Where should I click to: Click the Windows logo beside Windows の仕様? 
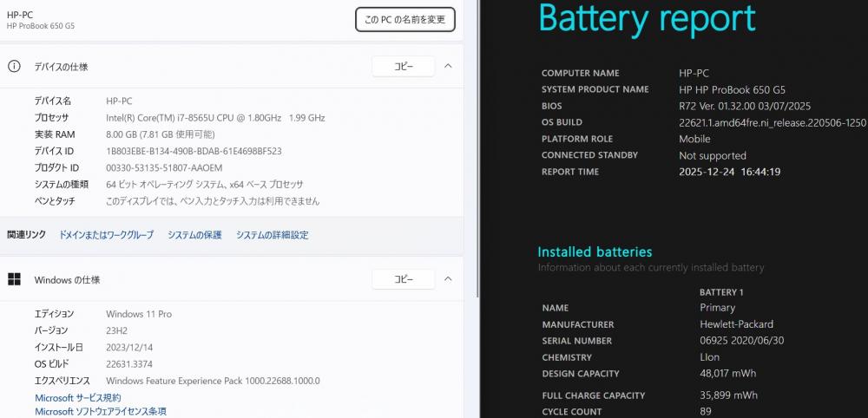click(x=14, y=279)
